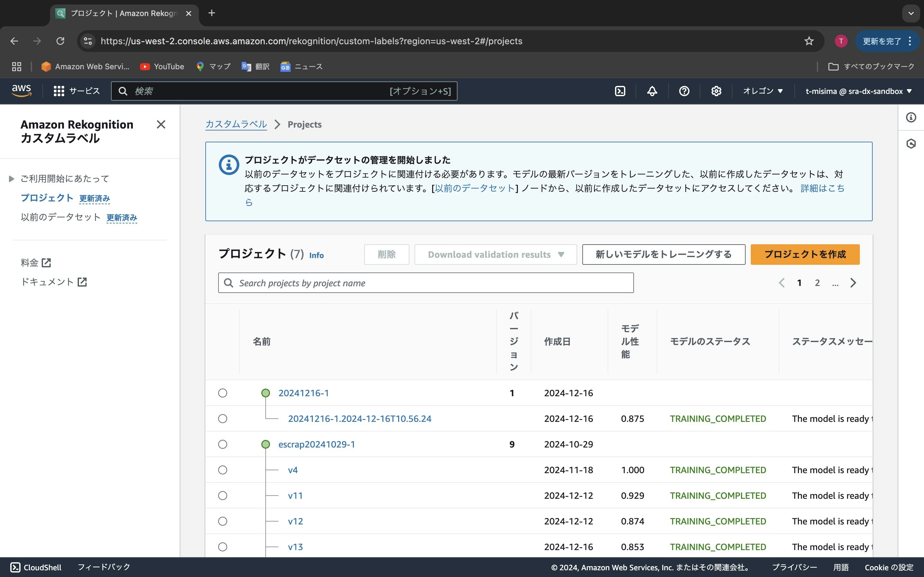Open 以前のデータセット in the sidebar
Image resolution: width=924 pixels, height=577 pixels.
pos(60,217)
